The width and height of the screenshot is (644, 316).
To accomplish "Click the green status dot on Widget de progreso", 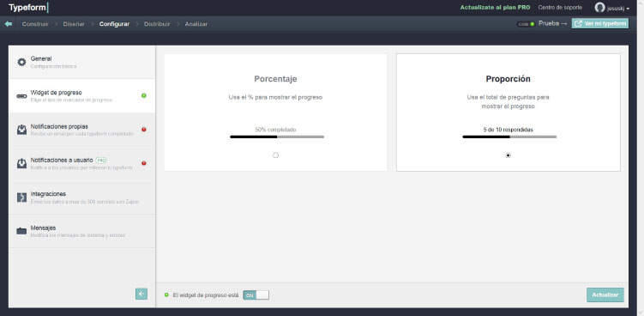I will pyautogui.click(x=144, y=95).
